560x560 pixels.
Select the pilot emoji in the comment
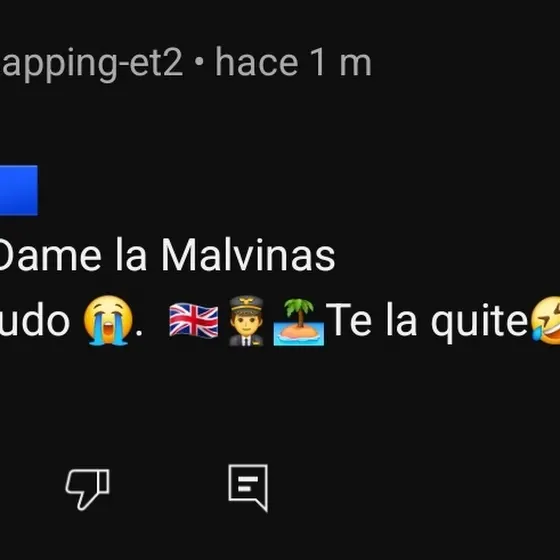[x=246, y=320]
